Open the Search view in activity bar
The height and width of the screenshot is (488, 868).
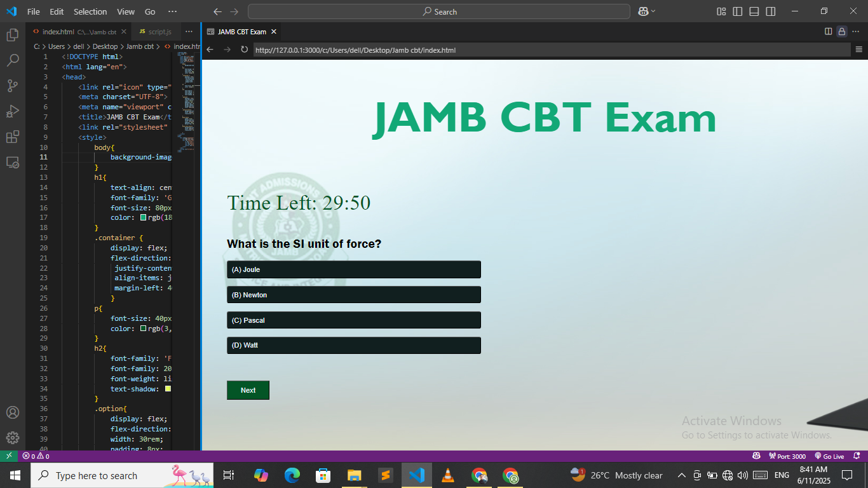tap(13, 60)
